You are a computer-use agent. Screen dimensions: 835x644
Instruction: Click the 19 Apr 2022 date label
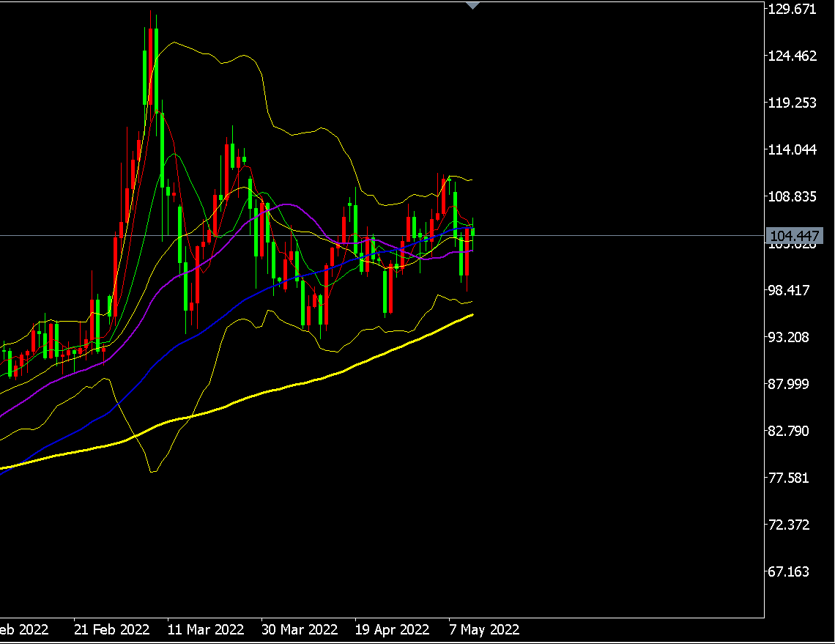[392, 629]
